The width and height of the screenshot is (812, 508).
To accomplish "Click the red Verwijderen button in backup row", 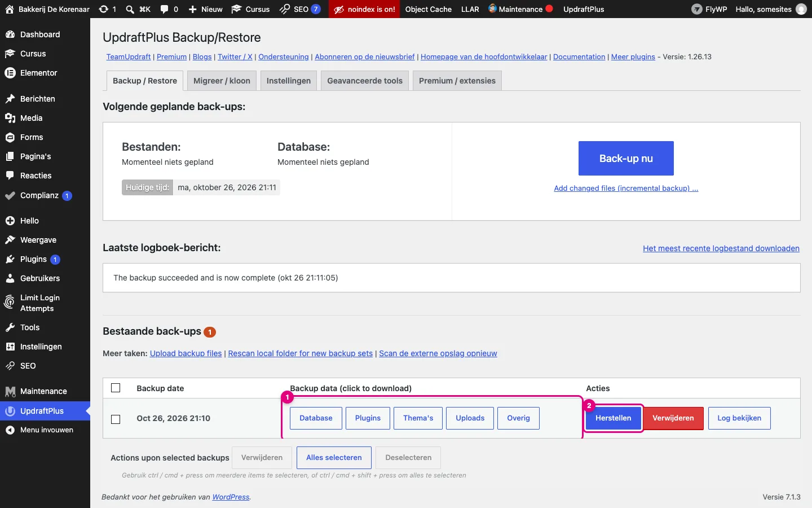I will [x=673, y=418].
